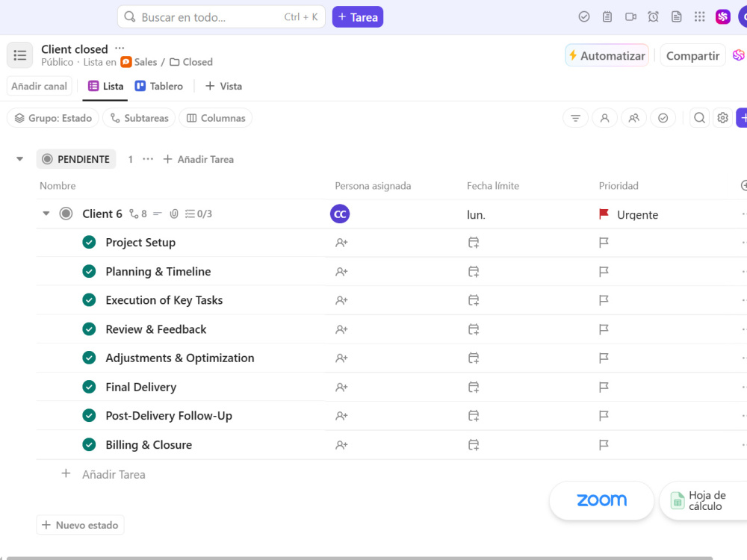Click Añadir Tarea next to PENDIENTE header
Viewport: 747px width, 560px height.
(x=199, y=159)
